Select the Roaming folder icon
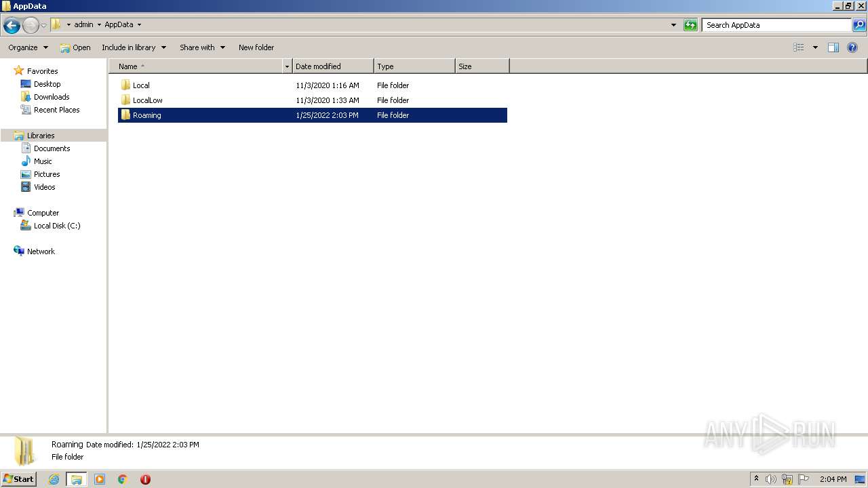This screenshot has width=868, height=488. [x=125, y=115]
